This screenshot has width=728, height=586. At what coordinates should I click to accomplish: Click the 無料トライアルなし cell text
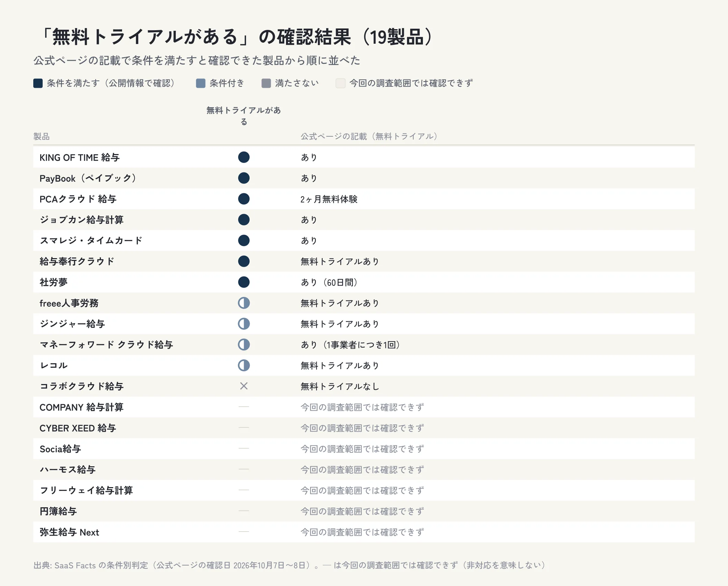pos(340,387)
